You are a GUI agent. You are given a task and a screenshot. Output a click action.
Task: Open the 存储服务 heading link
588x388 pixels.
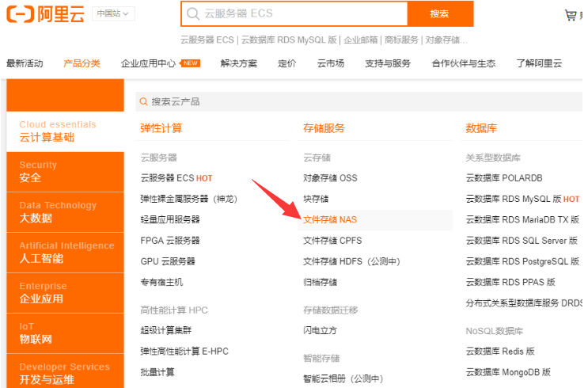tap(324, 128)
